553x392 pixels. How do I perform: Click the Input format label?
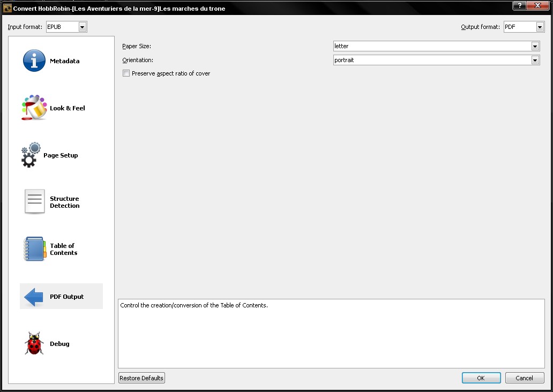point(25,27)
